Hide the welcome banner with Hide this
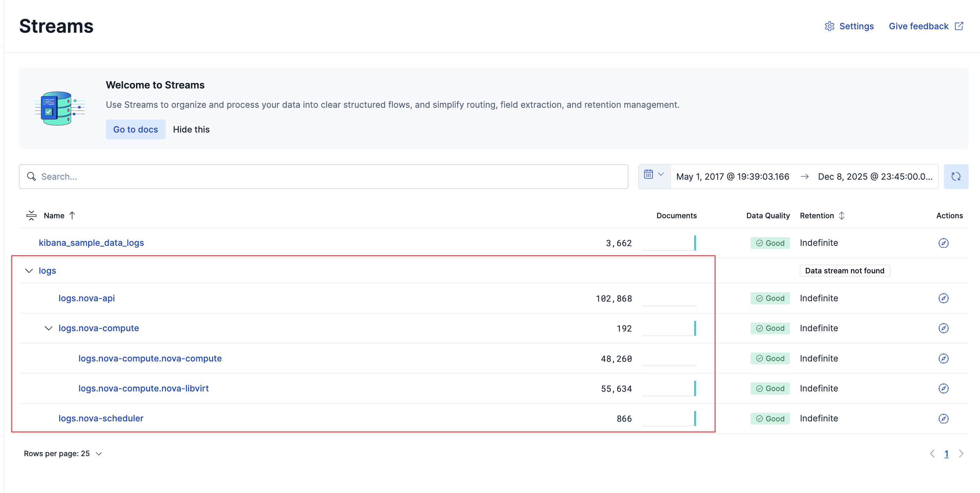The image size is (980, 493). (191, 129)
